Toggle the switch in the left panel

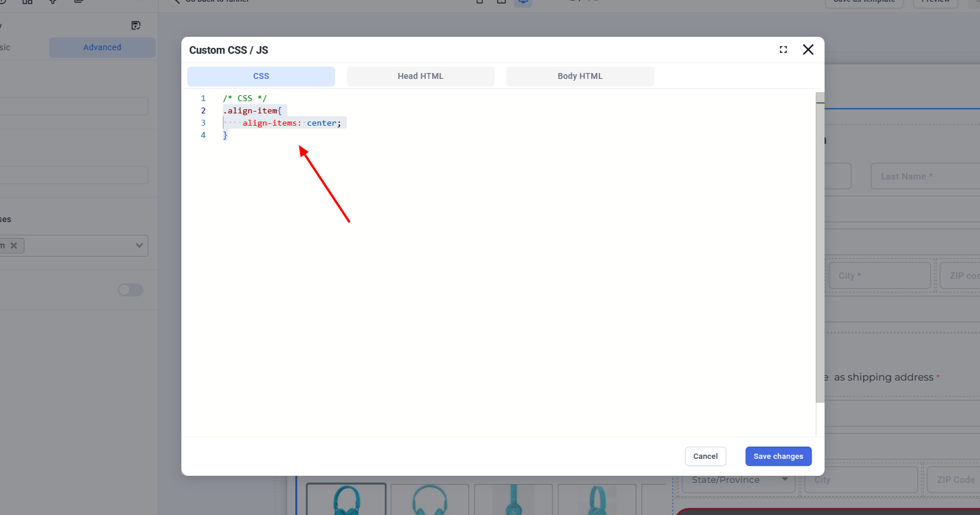coord(130,290)
